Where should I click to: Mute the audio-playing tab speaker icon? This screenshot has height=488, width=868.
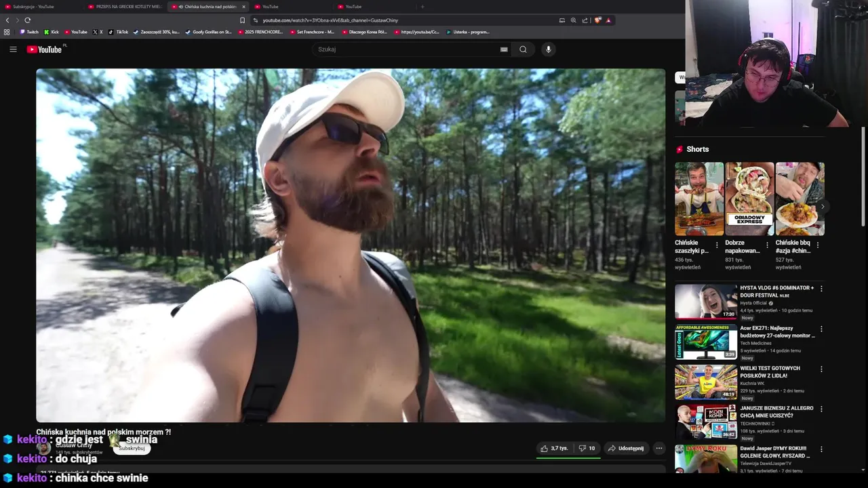click(x=180, y=7)
